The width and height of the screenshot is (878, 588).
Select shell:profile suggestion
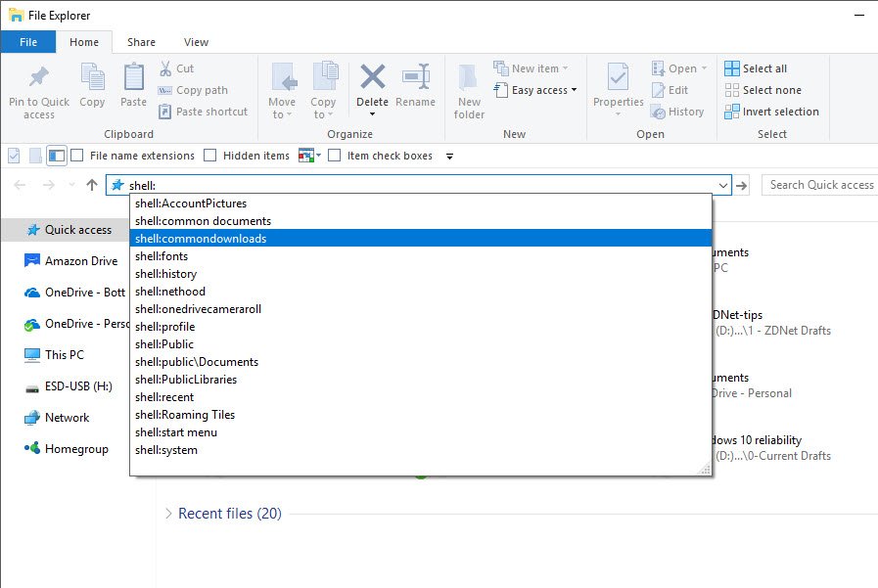point(421,327)
